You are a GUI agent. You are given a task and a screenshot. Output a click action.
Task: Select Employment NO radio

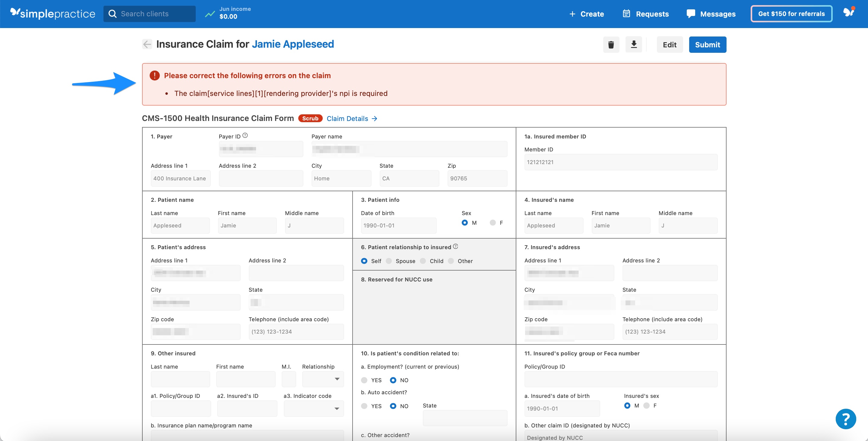(393, 380)
